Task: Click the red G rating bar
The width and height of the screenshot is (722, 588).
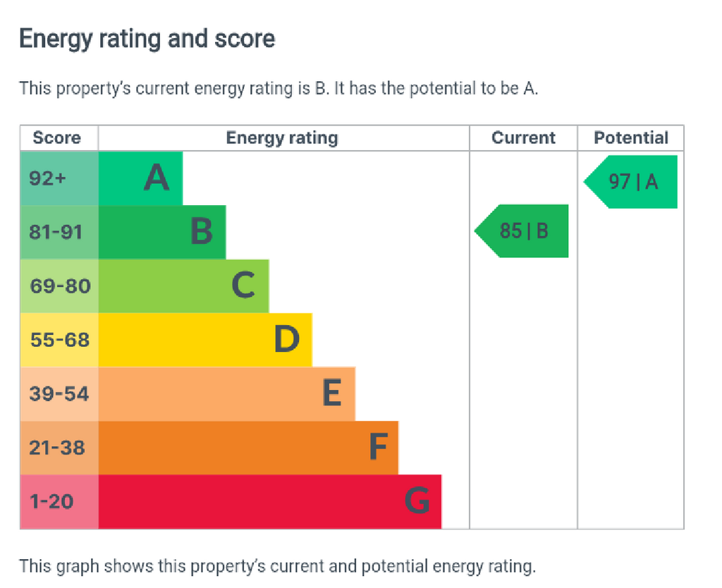Action: click(270, 501)
